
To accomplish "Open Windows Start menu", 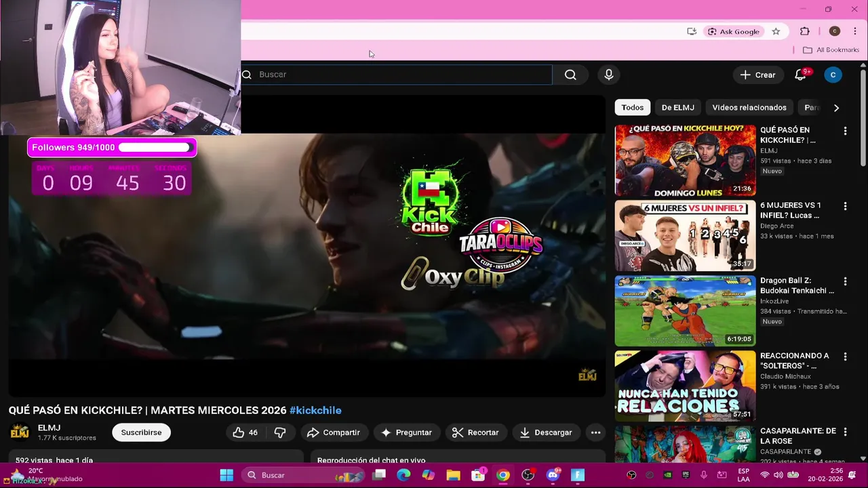I will click(226, 475).
